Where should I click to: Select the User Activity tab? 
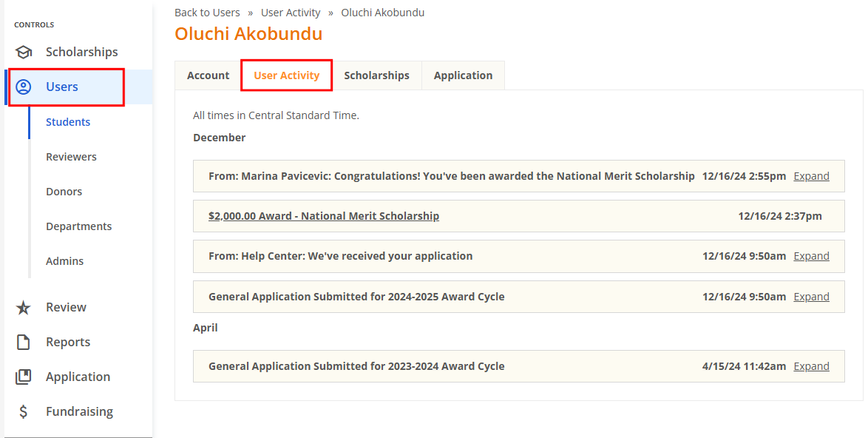[286, 75]
